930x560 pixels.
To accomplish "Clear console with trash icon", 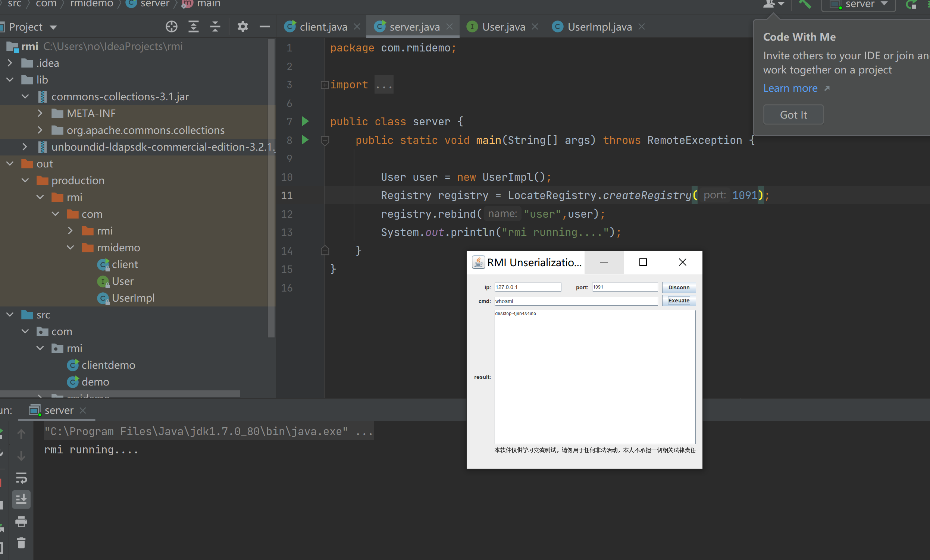I will tap(21, 543).
